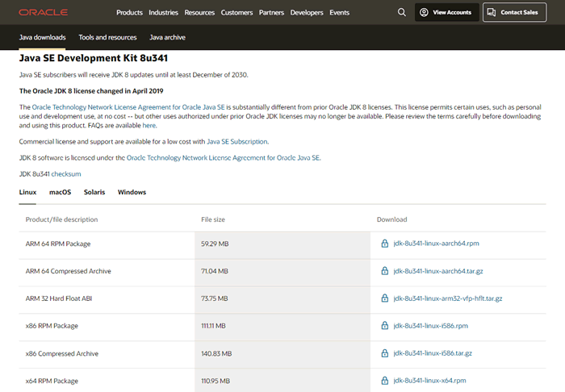Click the '71.04 MB' file size

(x=215, y=271)
